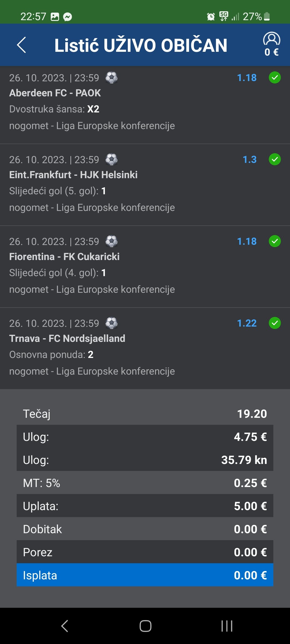Tap soccer ball icon for Trnava match
Screen dimensions: 290x644
[111, 323]
